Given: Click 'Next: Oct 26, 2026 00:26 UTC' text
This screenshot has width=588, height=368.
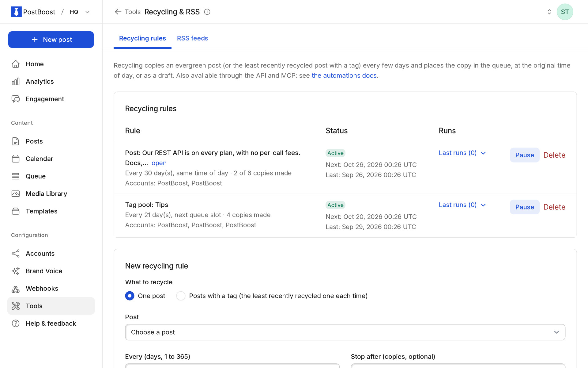Looking at the screenshot, I should 371,165.
